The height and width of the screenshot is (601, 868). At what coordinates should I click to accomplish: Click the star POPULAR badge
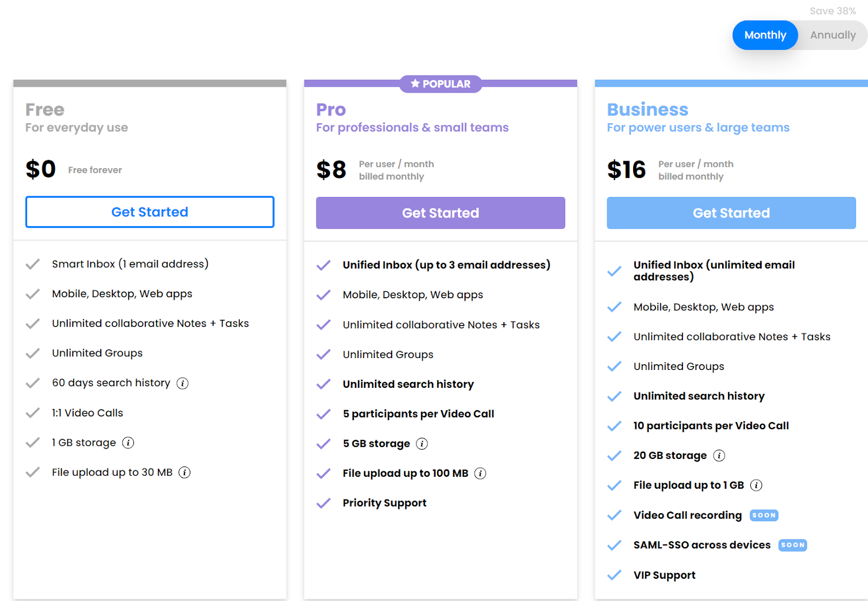click(x=441, y=84)
